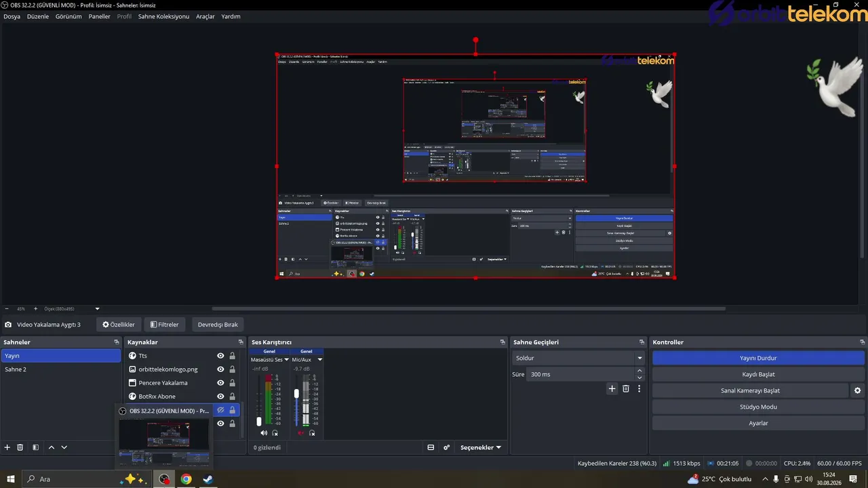Move the scene up with the up arrow
This screenshot has height=488, width=868.
[51, 447]
